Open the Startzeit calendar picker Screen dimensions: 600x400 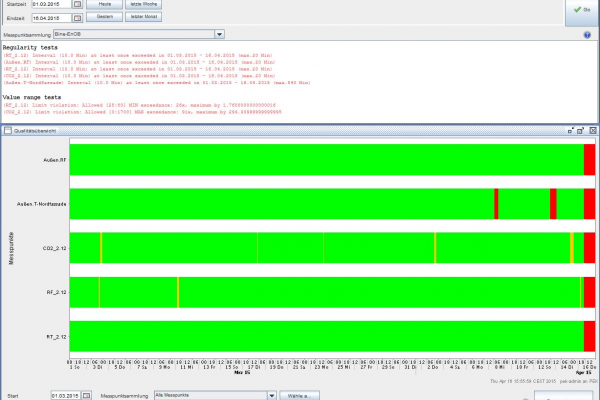(77, 4)
